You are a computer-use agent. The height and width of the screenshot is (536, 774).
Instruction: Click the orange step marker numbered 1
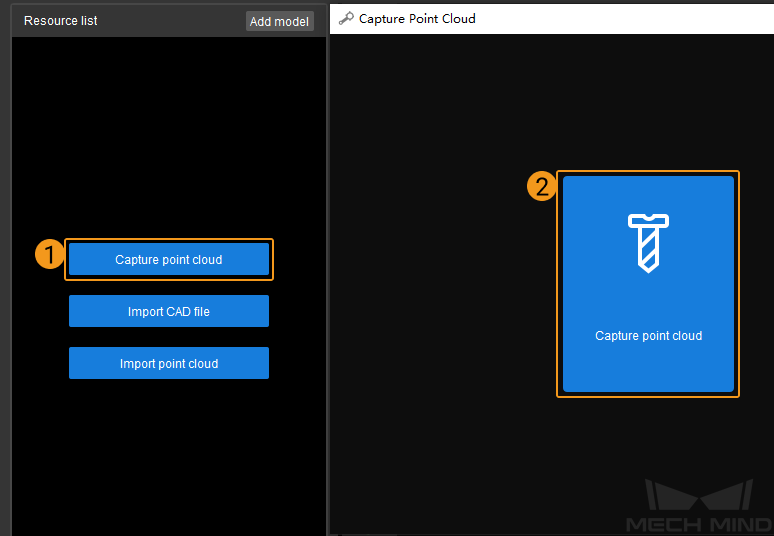[49, 255]
